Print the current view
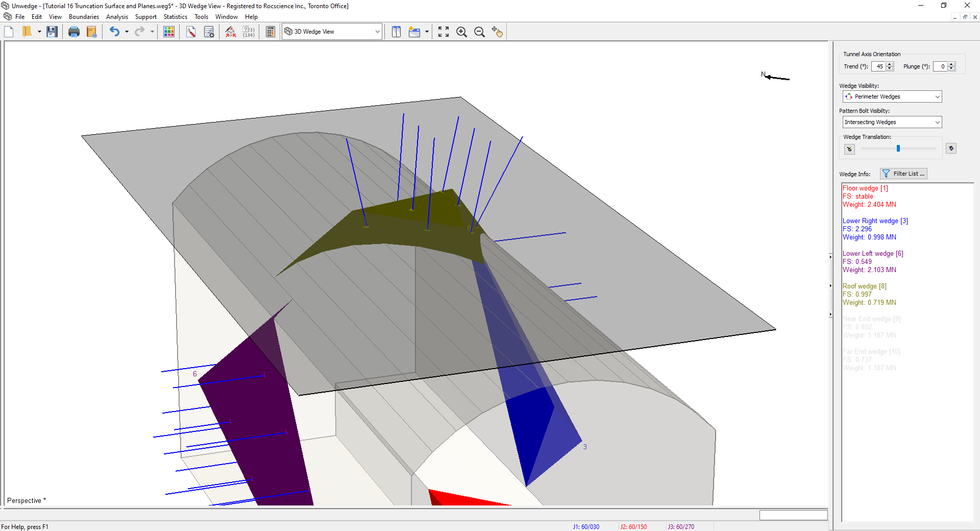The image size is (980, 531). (x=74, y=32)
